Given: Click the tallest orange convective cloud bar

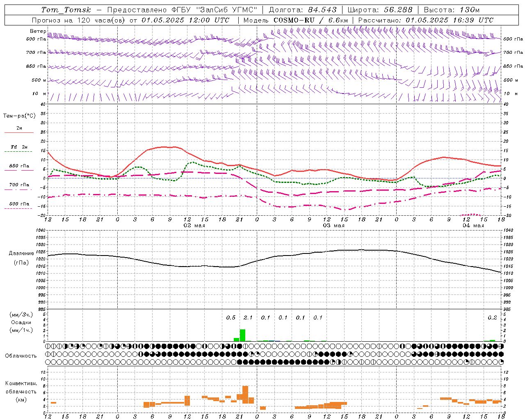Looking at the screenshot, I should point(245,394).
